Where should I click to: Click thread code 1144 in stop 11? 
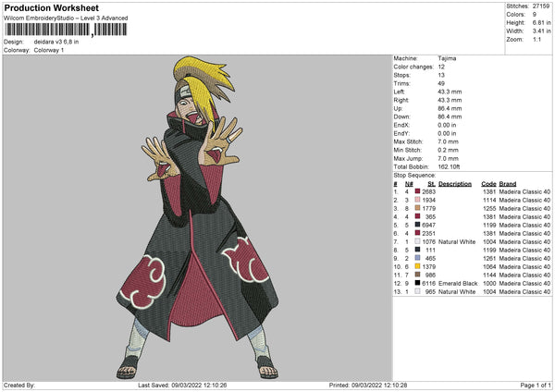(489, 275)
